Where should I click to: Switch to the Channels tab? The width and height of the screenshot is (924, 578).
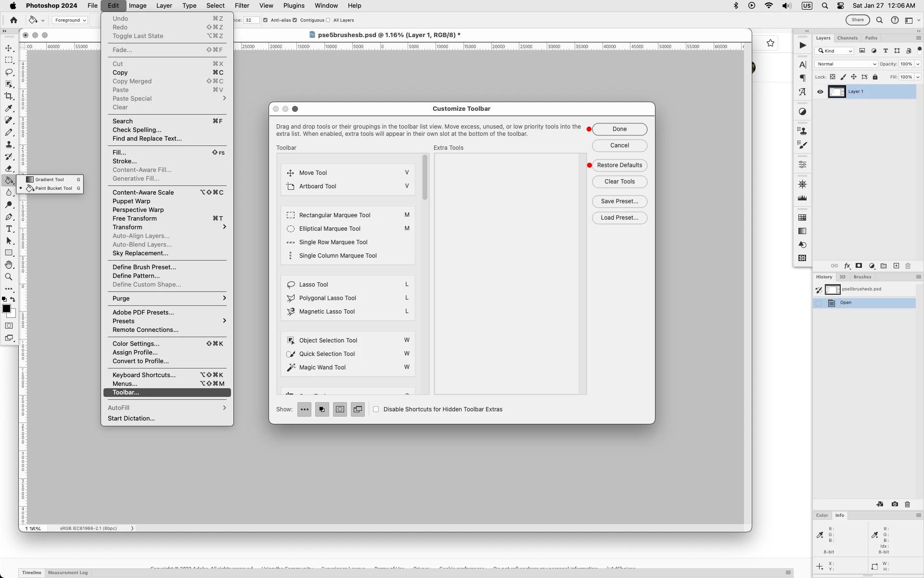click(x=847, y=38)
